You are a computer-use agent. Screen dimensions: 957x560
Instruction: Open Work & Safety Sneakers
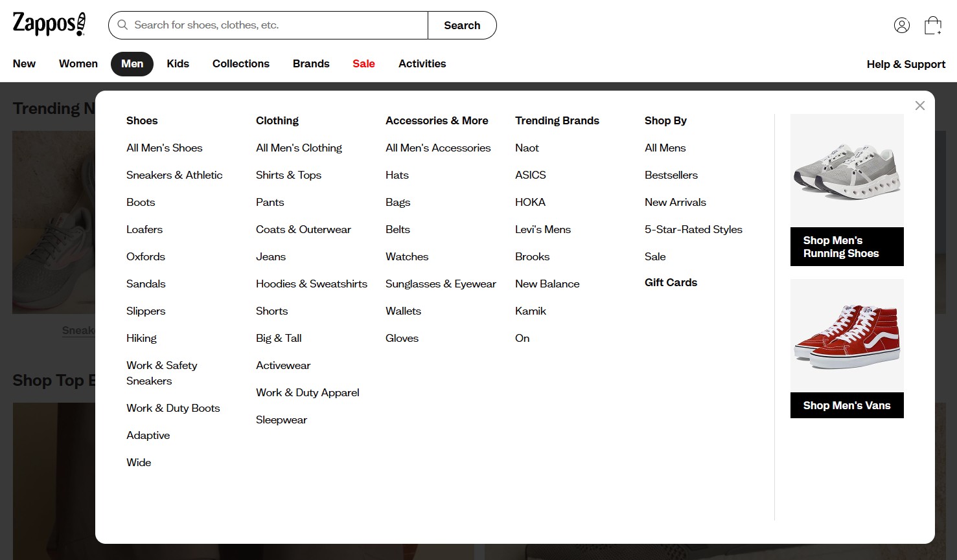point(162,373)
